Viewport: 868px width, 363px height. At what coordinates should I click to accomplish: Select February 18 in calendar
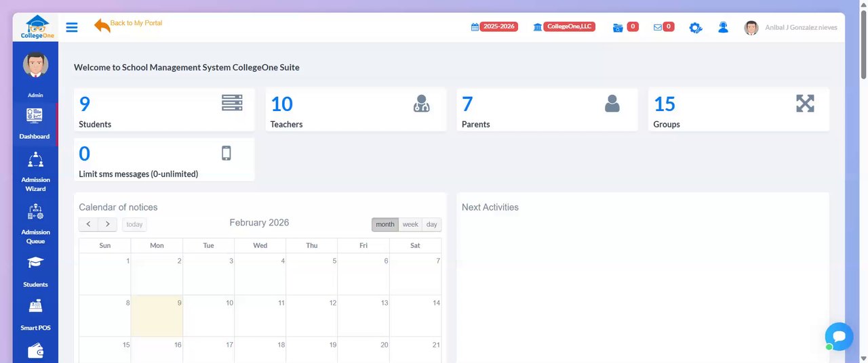260,350
